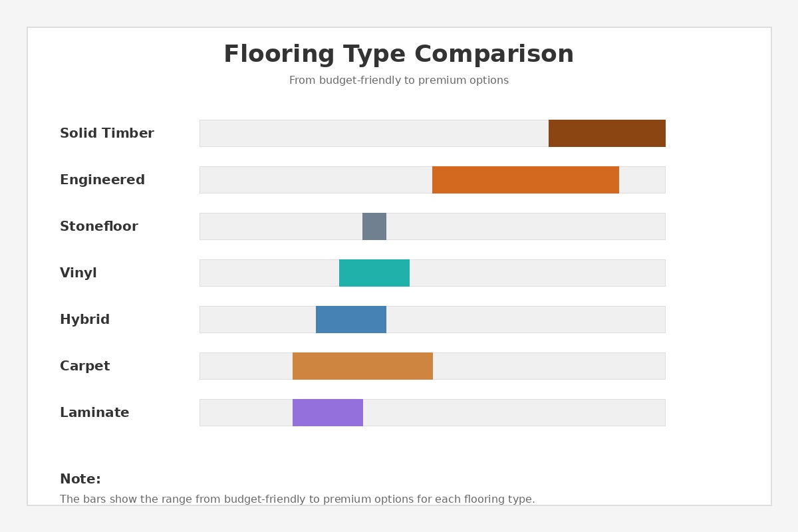The image size is (798, 532).
Task: Select the small gray Stonefloor bar
Action: pyautogui.click(x=374, y=226)
